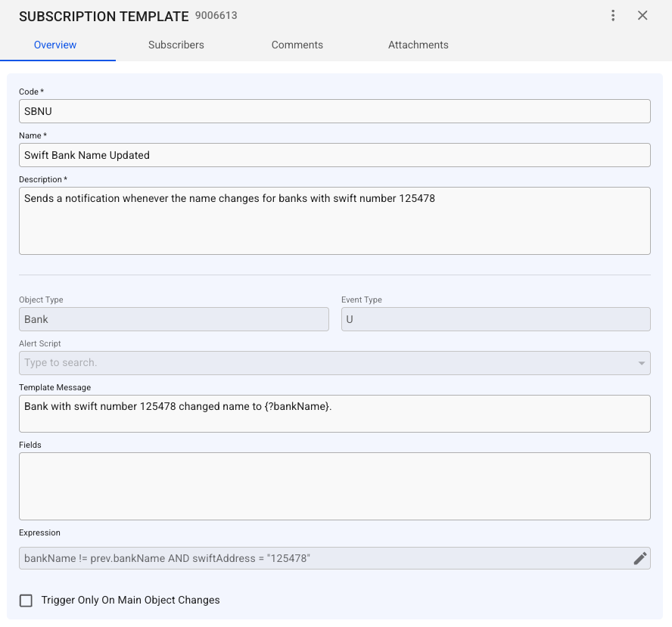Click the template ID 9006613 in header
The width and height of the screenshot is (672, 627).
point(216,15)
